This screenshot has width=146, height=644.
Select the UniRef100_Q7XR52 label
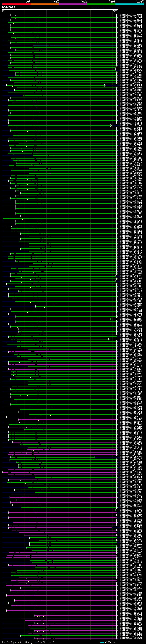pyautogui.click(x=131, y=583)
